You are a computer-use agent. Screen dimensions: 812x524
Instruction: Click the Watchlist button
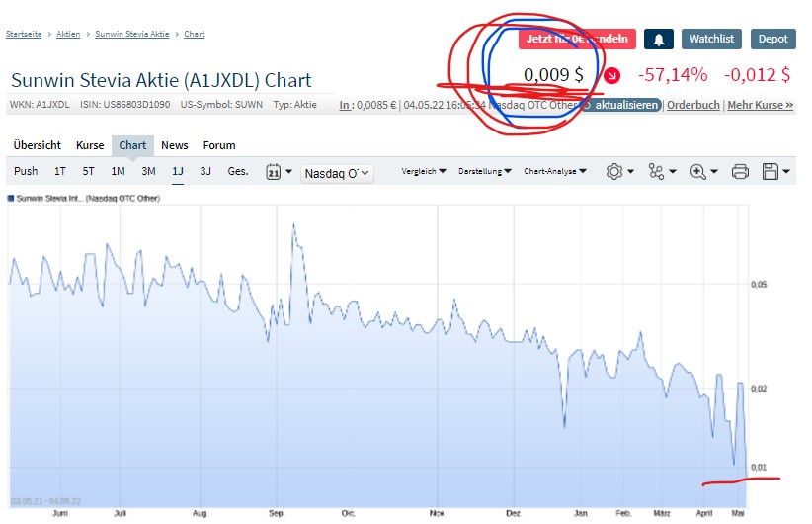711,40
